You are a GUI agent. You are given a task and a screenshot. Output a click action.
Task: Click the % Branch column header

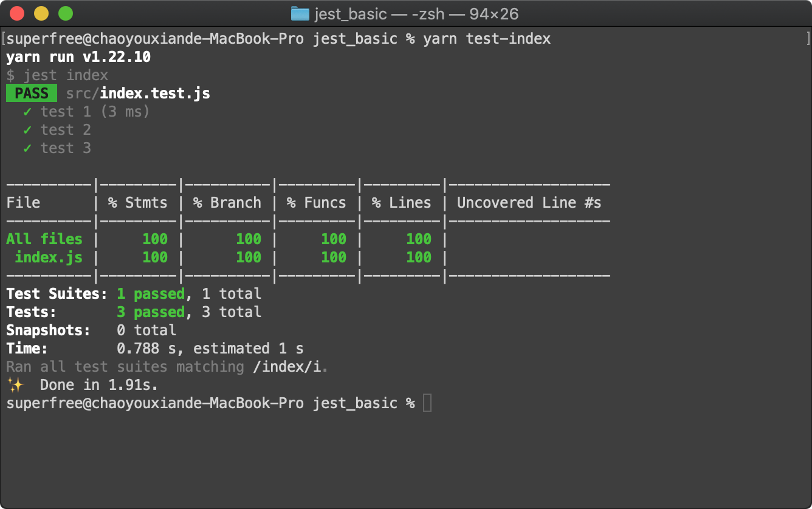coord(227,203)
